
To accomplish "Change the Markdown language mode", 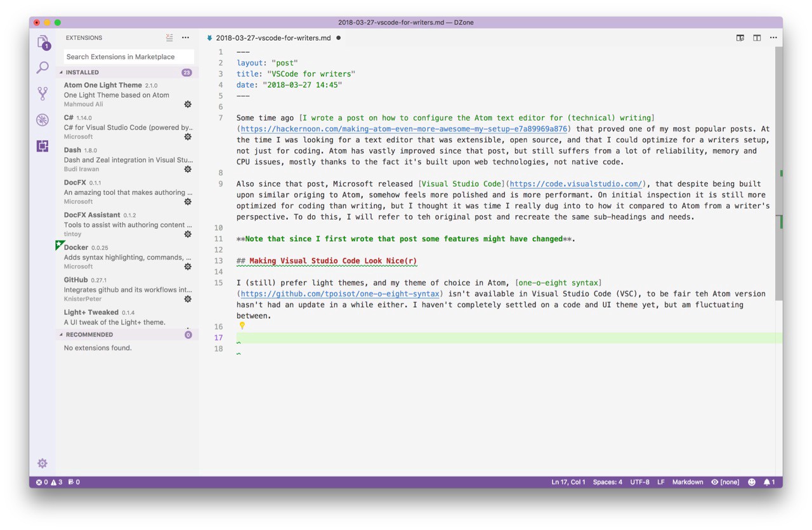I will click(x=687, y=482).
